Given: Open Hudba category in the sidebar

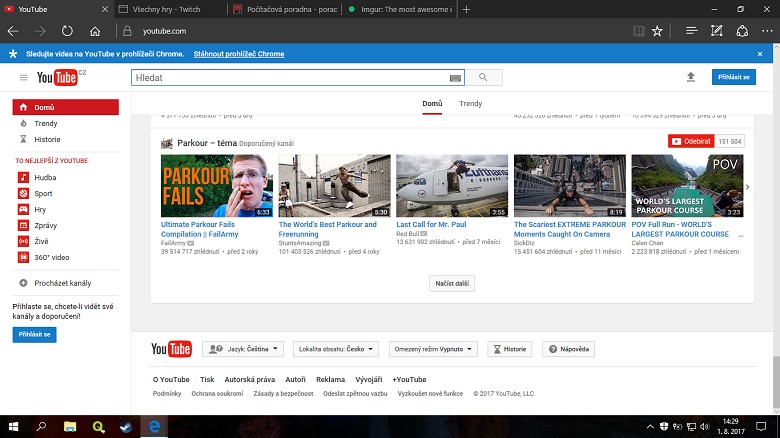Looking at the screenshot, I should tap(45, 177).
